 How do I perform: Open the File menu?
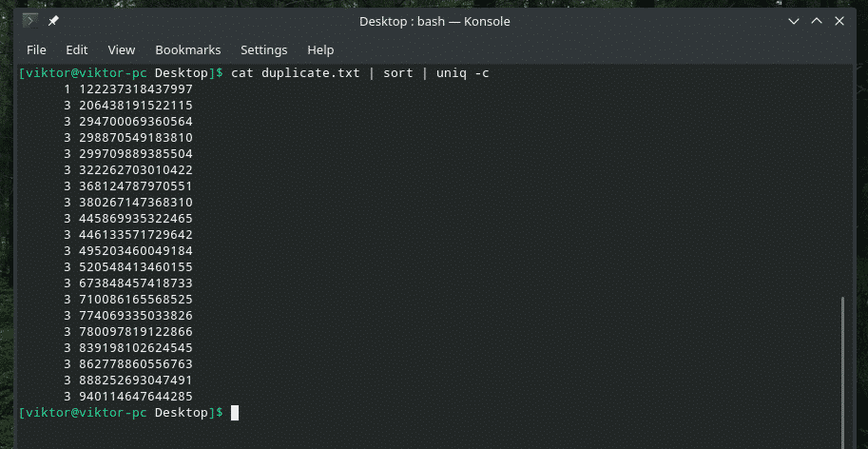(36, 49)
